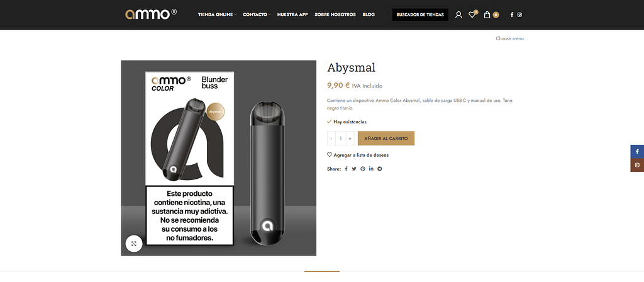This screenshot has width=644, height=282.
Task: Share product on LinkedIn
Action: pos(371,169)
